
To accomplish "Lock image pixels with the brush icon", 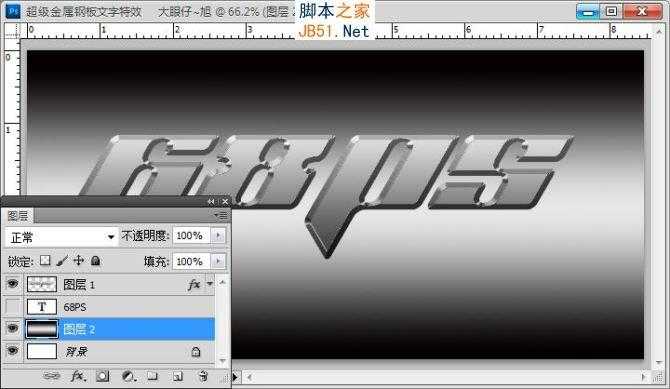I will [62, 260].
